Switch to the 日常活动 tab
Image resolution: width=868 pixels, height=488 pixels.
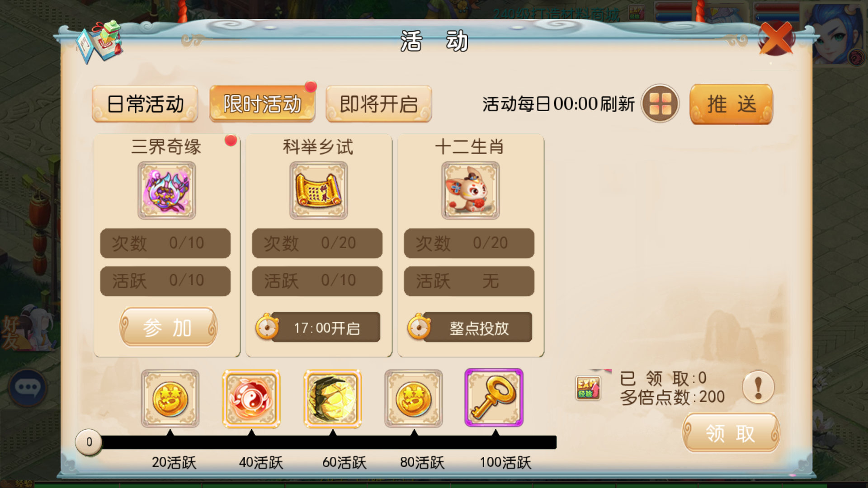coord(145,104)
